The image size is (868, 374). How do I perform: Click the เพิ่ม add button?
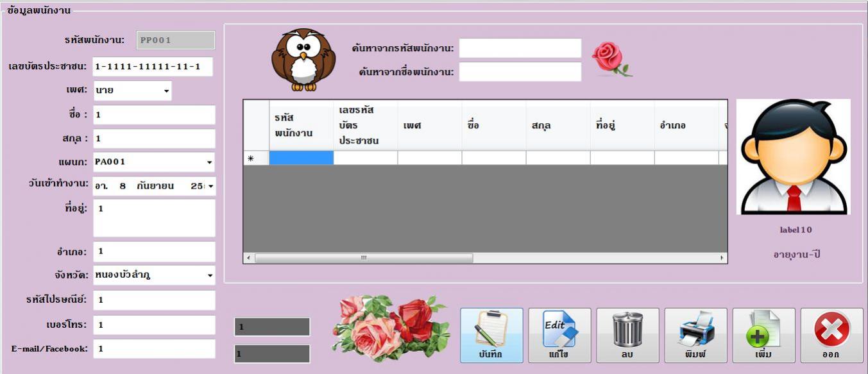click(x=763, y=336)
